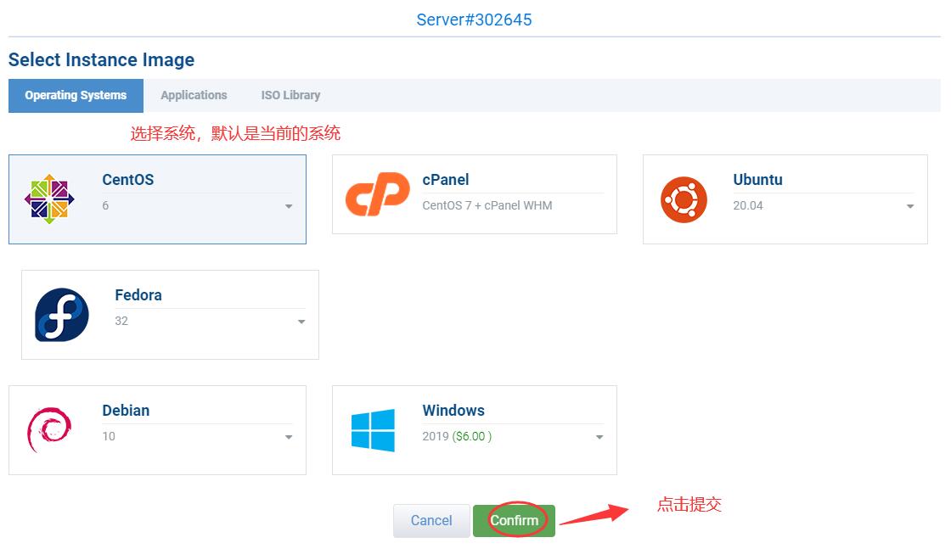Image resolution: width=951 pixels, height=560 pixels.
Task: Confirm the selected instance image
Action: 514,521
